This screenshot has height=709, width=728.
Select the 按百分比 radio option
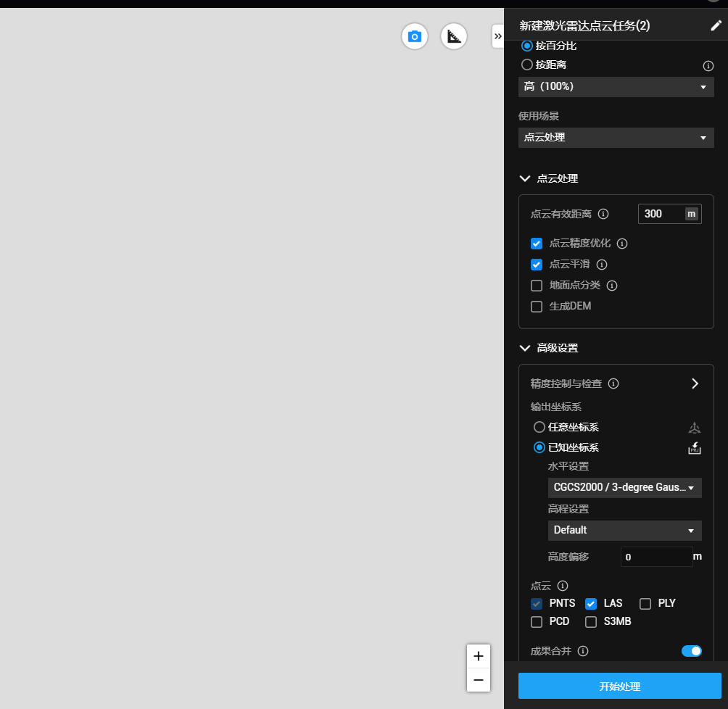[x=526, y=46]
